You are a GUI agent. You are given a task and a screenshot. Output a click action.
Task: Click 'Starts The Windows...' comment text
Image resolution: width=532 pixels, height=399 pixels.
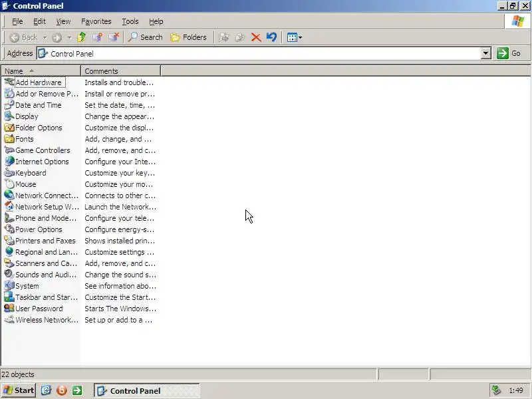click(120, 309)
